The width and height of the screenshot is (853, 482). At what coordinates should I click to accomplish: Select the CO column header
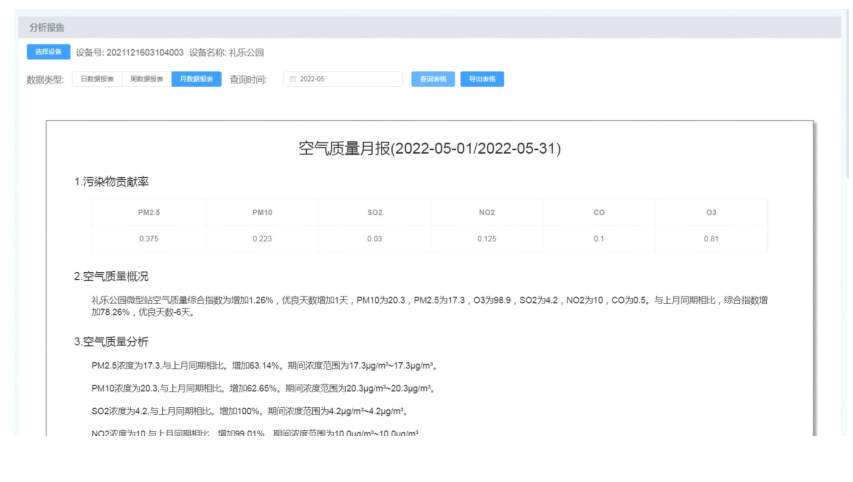point(599,212)
